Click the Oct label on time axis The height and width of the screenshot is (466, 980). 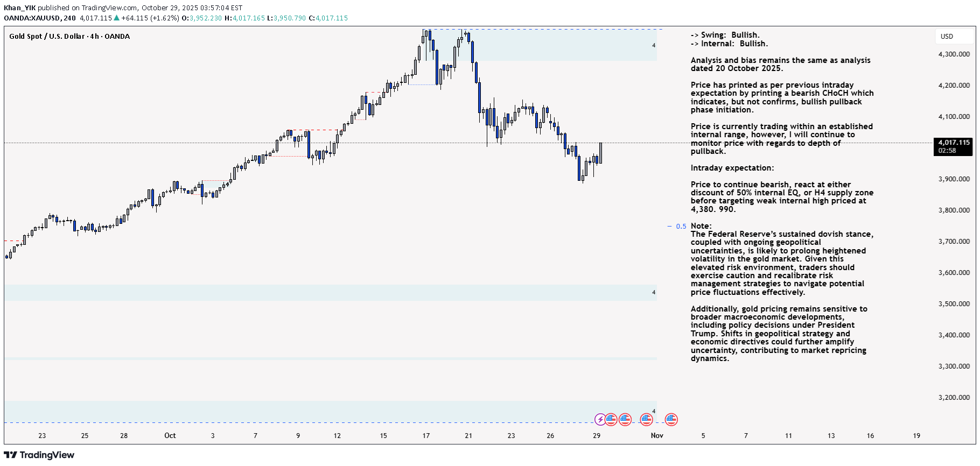pyautogui.click(x=170, y=436)
